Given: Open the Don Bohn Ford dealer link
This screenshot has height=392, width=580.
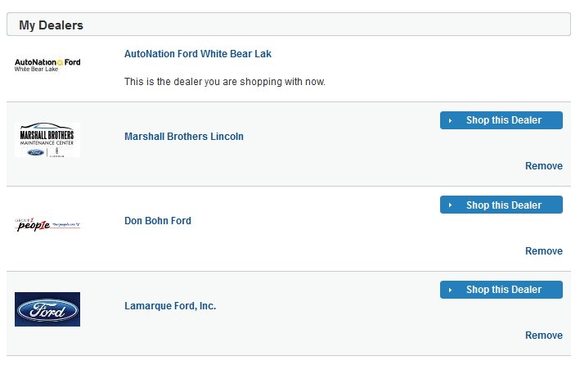Looking at the screenshot, I should pos(158,221).
